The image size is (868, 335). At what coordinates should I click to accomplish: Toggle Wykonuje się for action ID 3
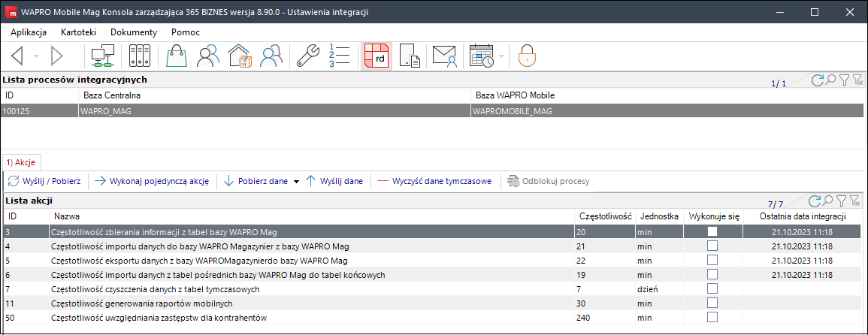point(712,231)
